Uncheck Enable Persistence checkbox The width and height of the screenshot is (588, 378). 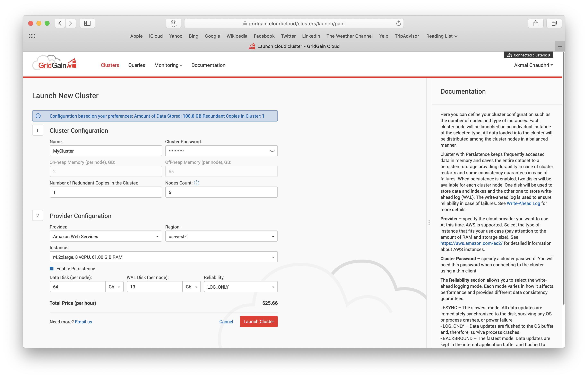click(52, 269)
